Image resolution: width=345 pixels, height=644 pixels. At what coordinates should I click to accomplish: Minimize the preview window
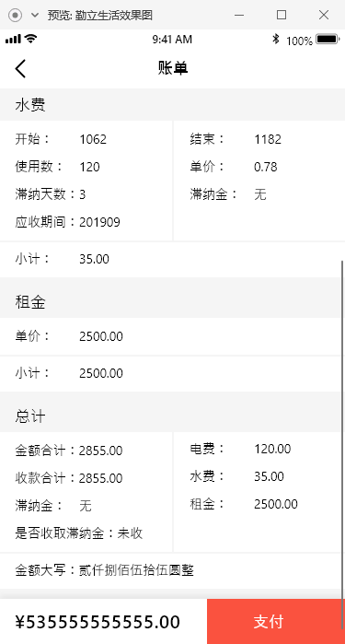point(239,15)
